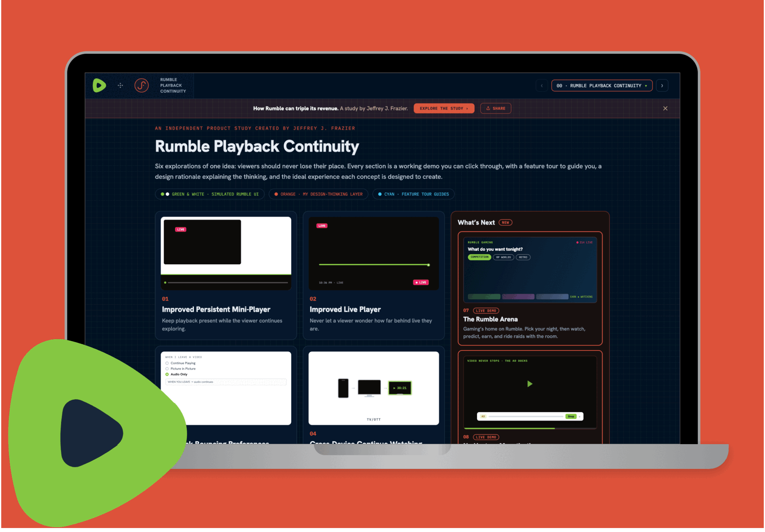Close the docked ad with its small x
The width and height of the screenshot is (765, 532).
[x=580, y=417]
